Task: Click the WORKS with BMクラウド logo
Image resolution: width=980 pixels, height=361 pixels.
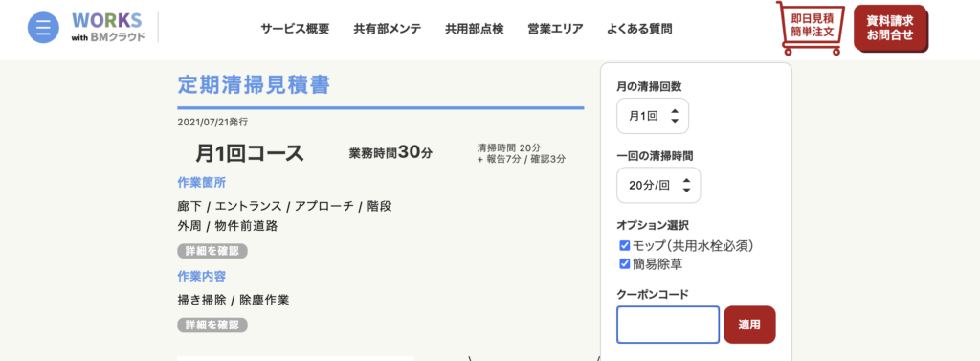Action: click(x=107, y=27)
